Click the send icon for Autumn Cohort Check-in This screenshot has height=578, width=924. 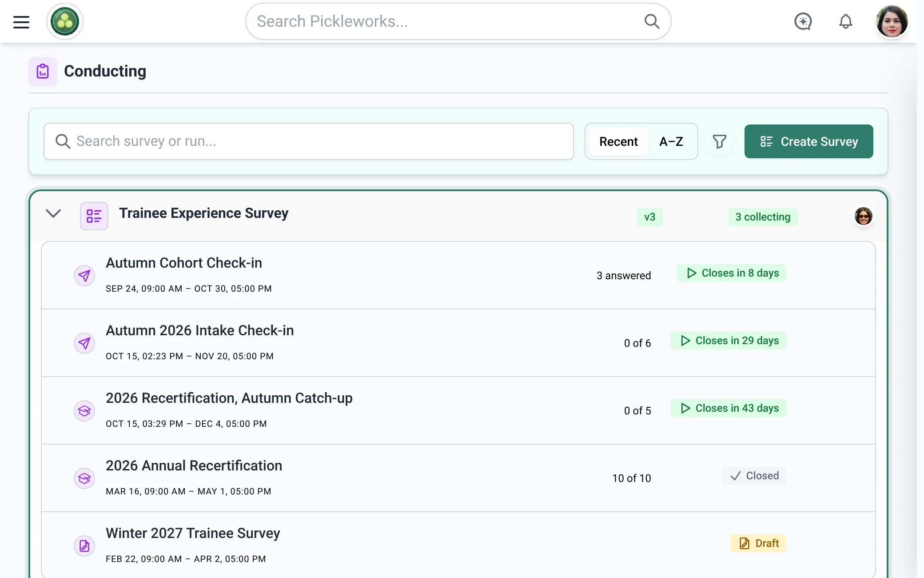tap(84, 276)
